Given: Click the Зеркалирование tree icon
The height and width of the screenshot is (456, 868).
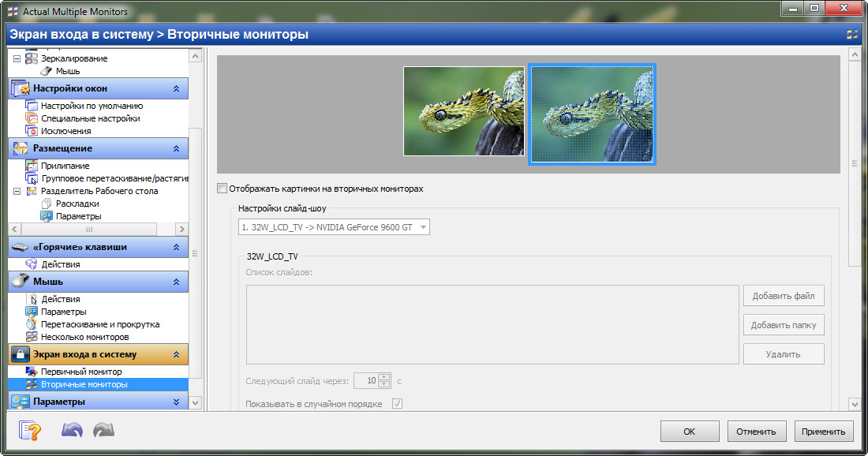Looking at the screenshot, I should (32, 58).
